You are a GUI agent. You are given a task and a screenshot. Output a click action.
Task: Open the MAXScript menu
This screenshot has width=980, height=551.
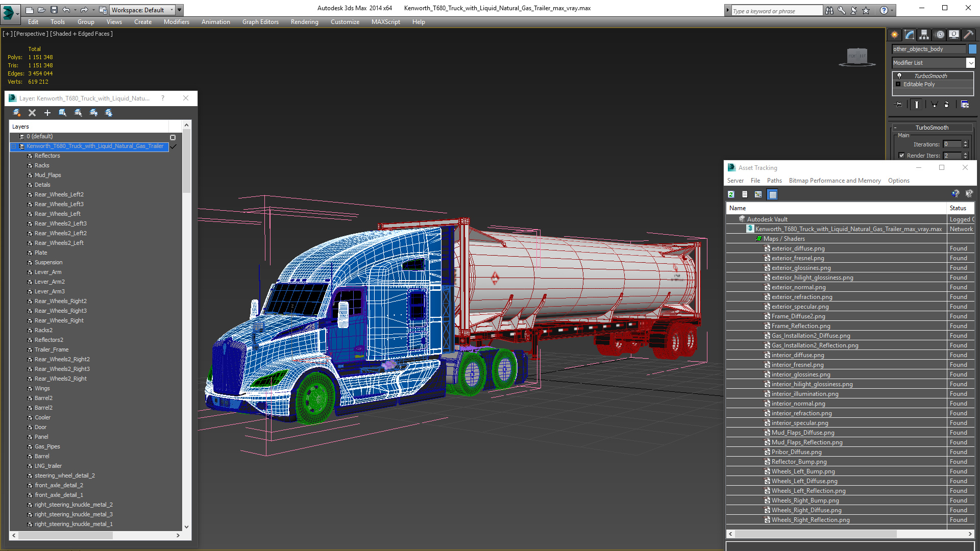point(385,22)
